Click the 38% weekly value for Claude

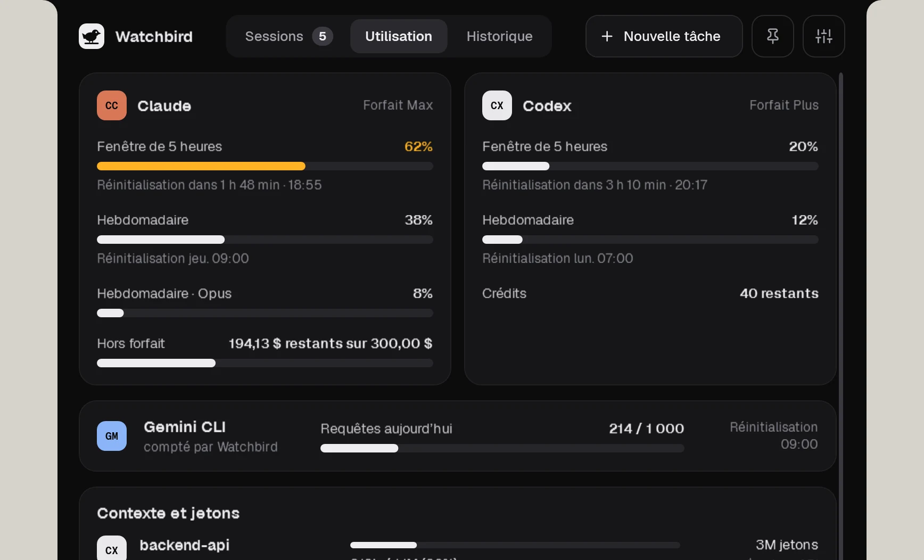click(418, 220)
